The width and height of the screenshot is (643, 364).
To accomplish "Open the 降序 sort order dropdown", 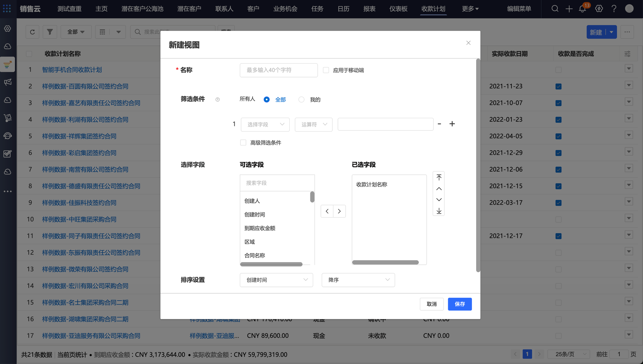I will tap(358, 280).
